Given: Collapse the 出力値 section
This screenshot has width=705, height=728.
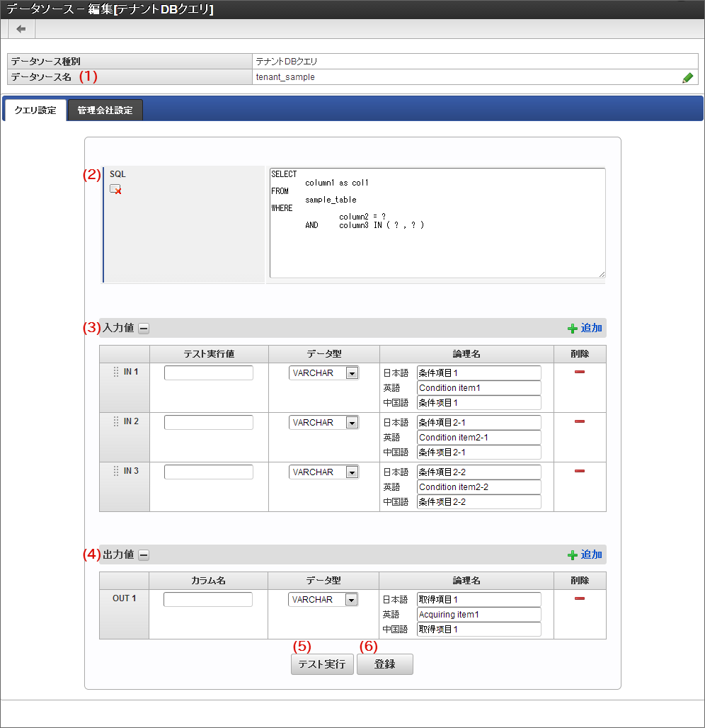Looking at the screenshot, I should click(x=143, y=554).
